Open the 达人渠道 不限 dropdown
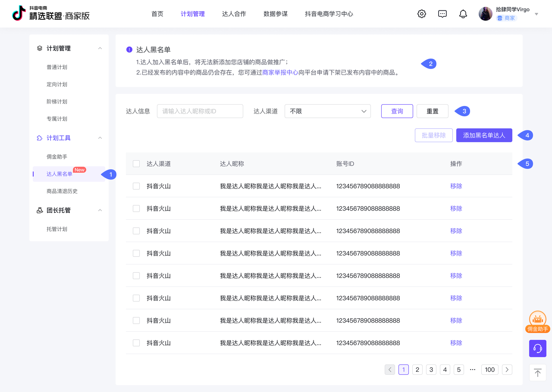The height and width of the screenshot is (392, 552). [x=328, y=111]
